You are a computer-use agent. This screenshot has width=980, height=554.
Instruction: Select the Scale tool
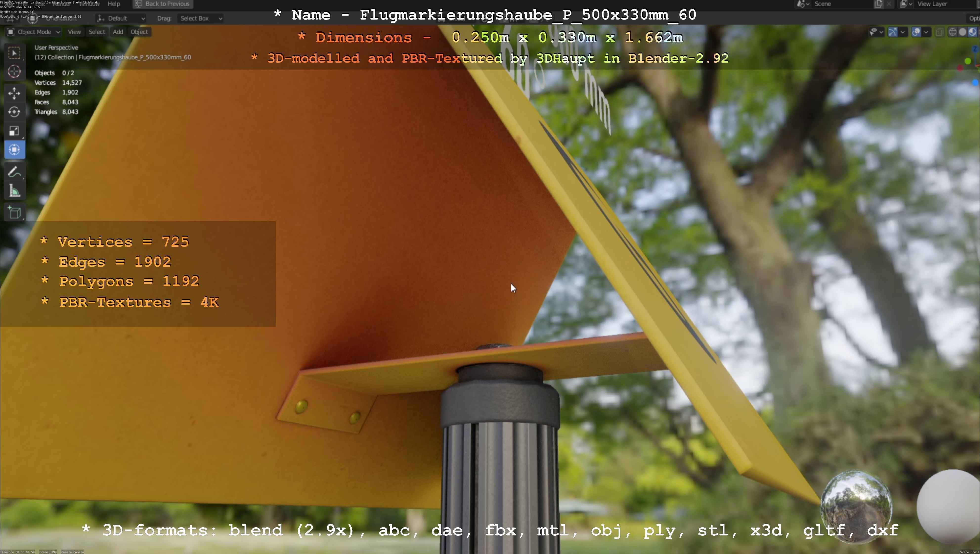tap(14, 131)
